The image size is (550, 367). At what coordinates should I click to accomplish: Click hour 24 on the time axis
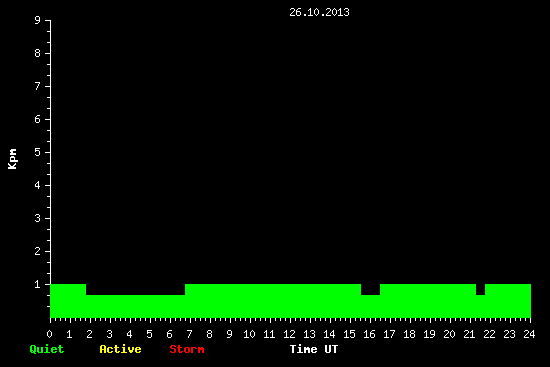coord(529,334)
